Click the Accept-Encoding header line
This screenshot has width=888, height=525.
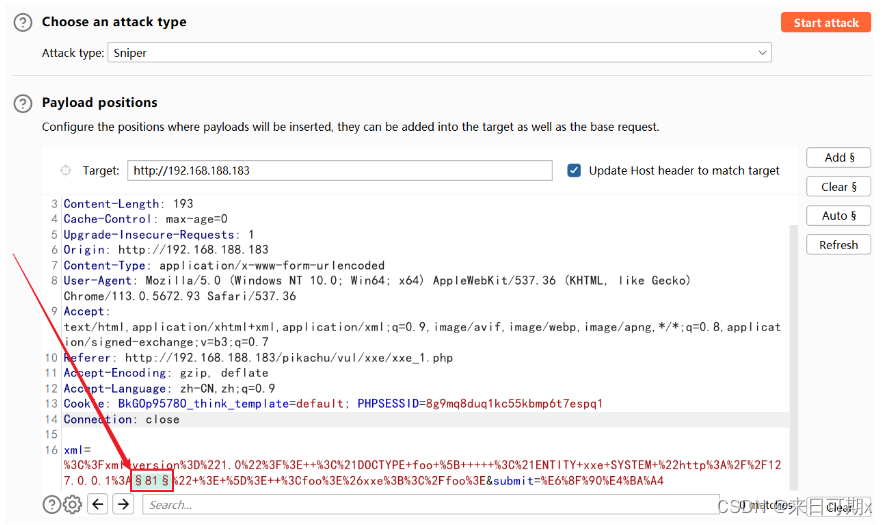tap(166, 373)
